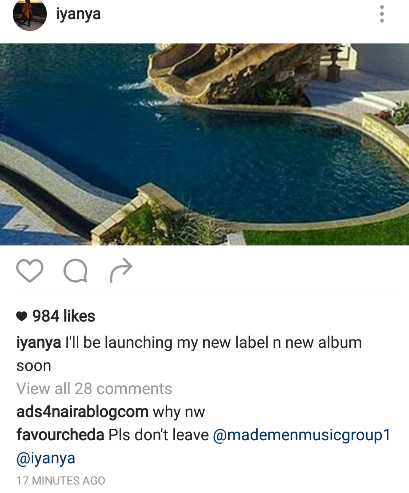Image resolution: width=409 pixels, height=493 pixels.
Task: Follow the blue @iyanya mention link
Action: click(46, 459)
